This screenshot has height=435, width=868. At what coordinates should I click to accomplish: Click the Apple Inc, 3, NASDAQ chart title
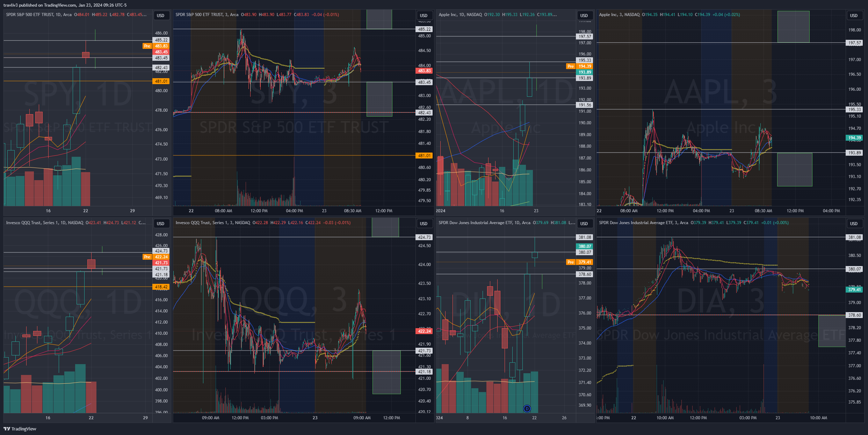[619, 15]
